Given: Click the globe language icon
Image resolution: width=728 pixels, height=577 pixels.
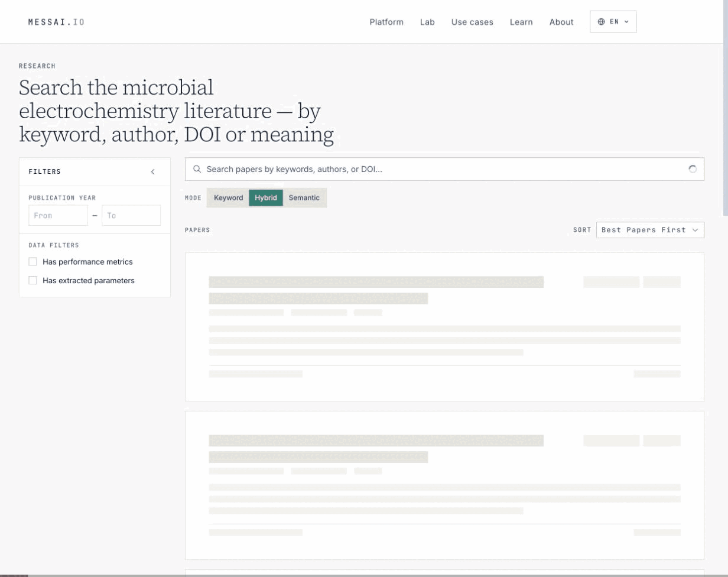Looking at the screenshot, I should click(x=601, y=22).
